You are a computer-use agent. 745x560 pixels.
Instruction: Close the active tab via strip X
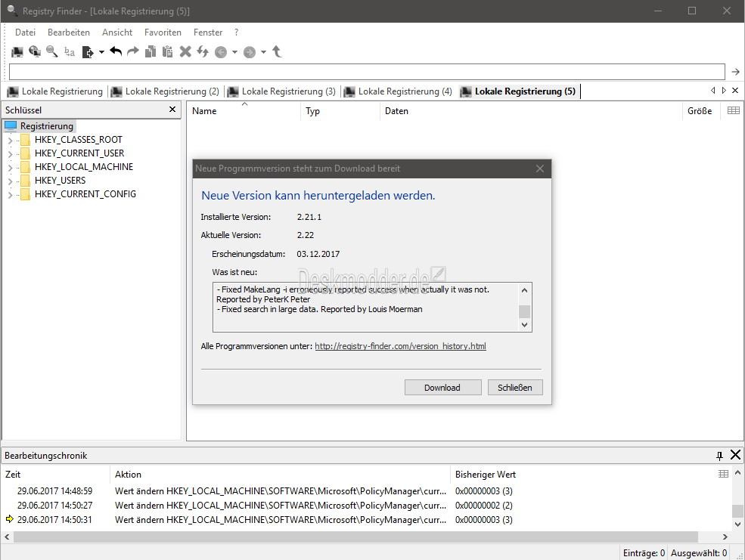click(735, 90)
